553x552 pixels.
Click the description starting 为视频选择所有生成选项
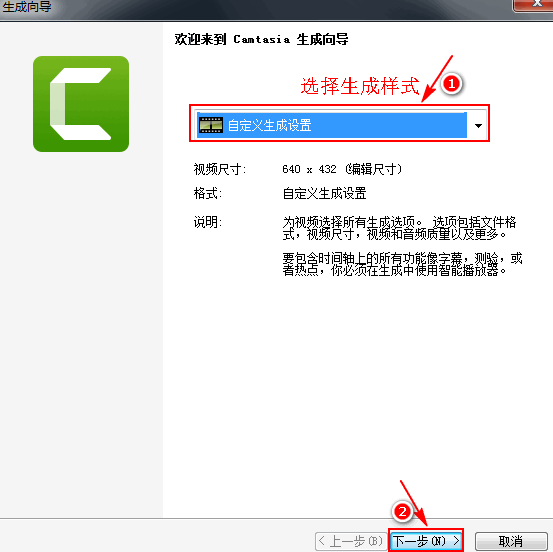pos(399,228)
